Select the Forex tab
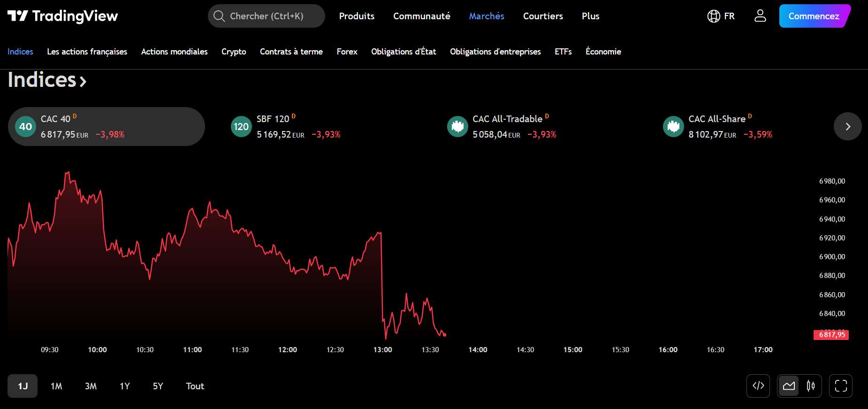 347,52
